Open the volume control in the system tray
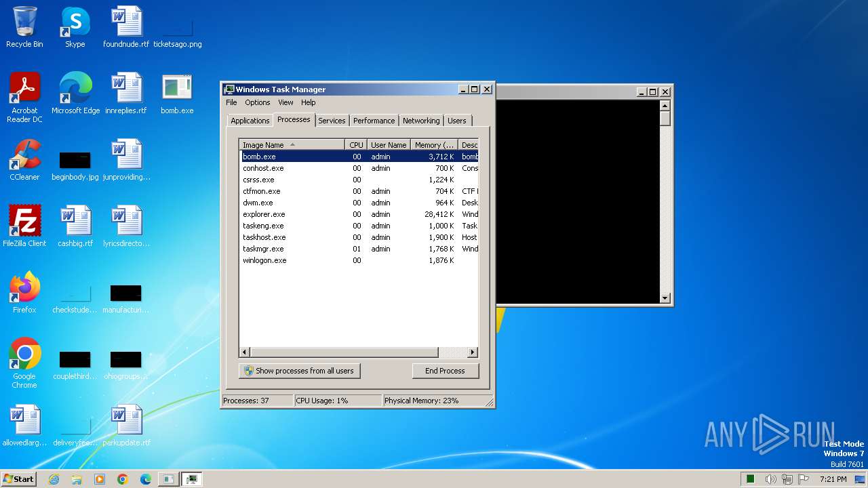This screenshot has height=488, width=868. pyautogui.click(x=770, y=479)
